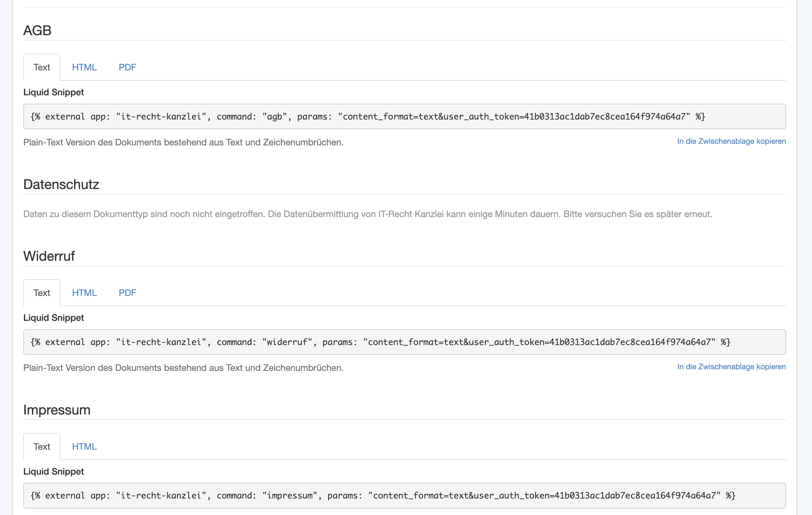Select the Text tab under AGB

pos(41,67)
